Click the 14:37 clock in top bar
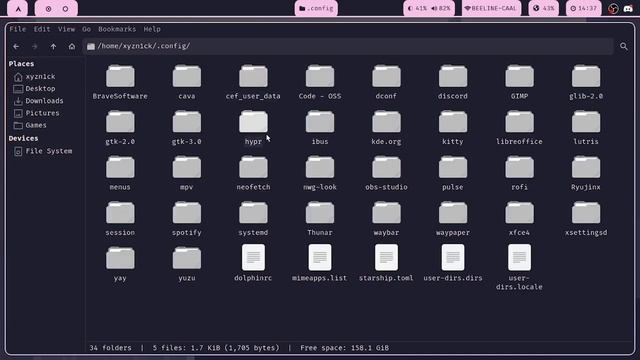This screenshot has width=640, height=360. coord(584,8)
